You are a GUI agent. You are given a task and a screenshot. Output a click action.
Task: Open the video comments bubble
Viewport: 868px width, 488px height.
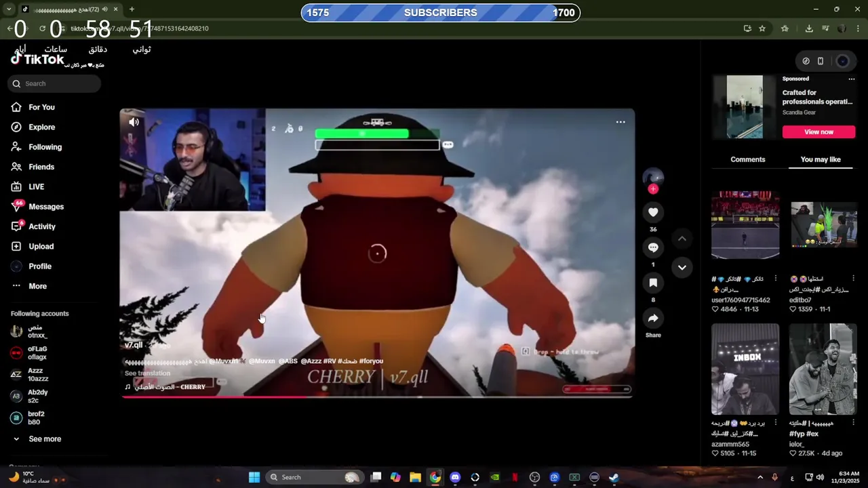tap(653, 248)
